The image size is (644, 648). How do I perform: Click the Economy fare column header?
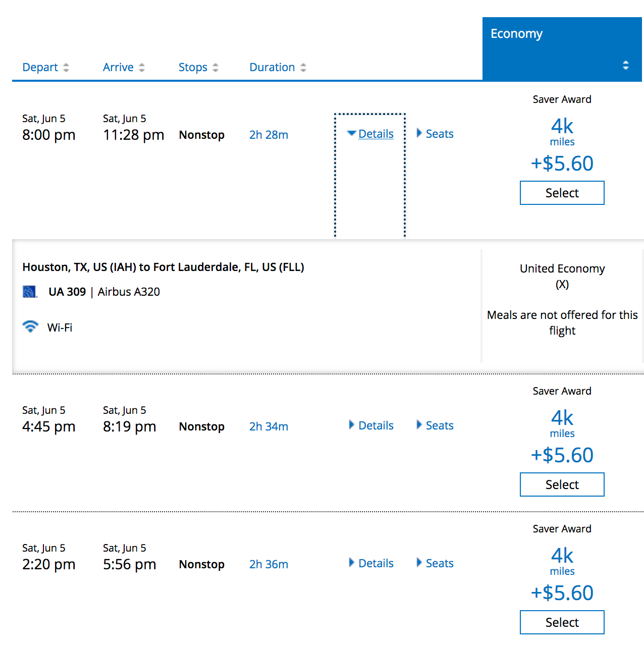[x=516, y=34]
